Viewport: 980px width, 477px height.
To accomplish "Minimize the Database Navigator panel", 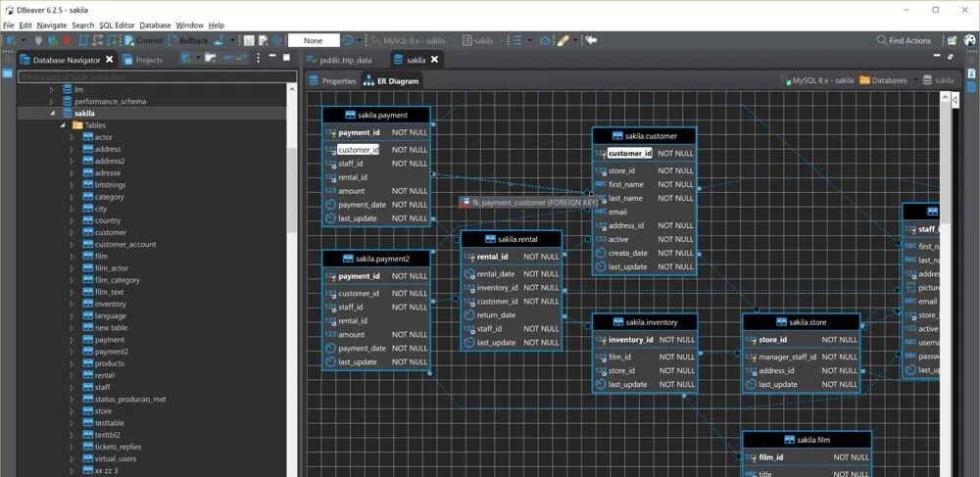I will [272, 57].
